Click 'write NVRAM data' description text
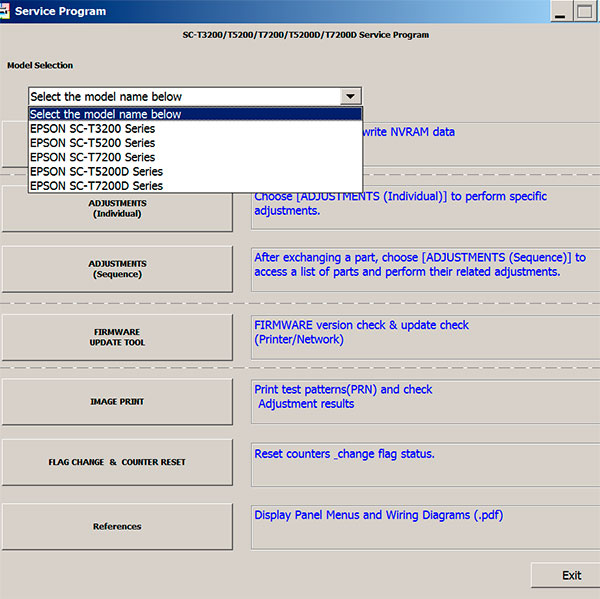 [x=409, y=132]
